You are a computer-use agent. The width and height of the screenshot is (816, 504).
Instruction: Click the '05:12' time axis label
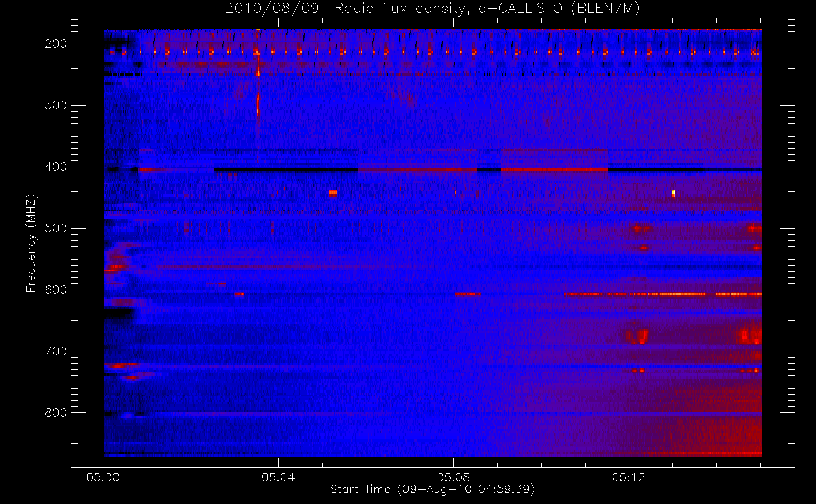click(x=629, y=477)
